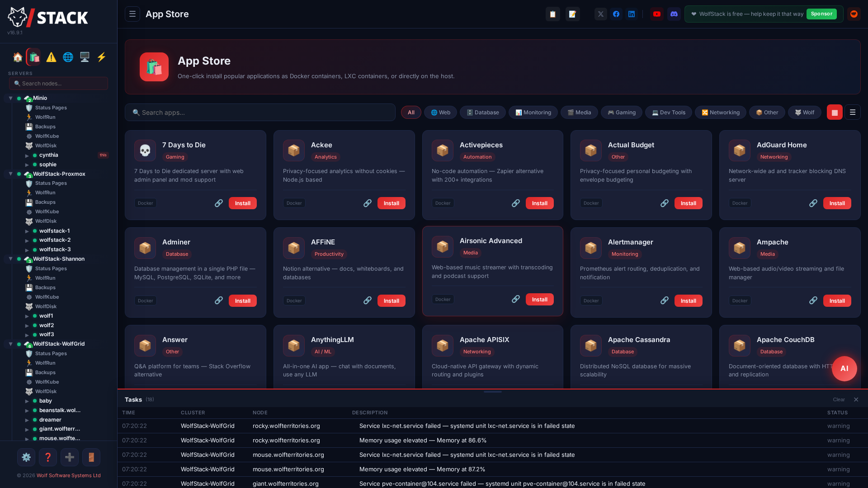
Task: Expand the sophie node
Action: [x=27, y=165]
